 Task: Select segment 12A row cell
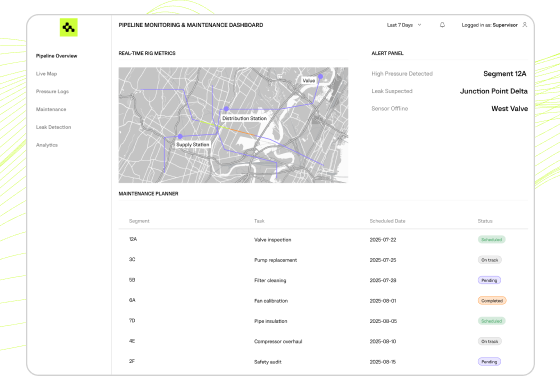pyautogui.click(x=133, y=239)
